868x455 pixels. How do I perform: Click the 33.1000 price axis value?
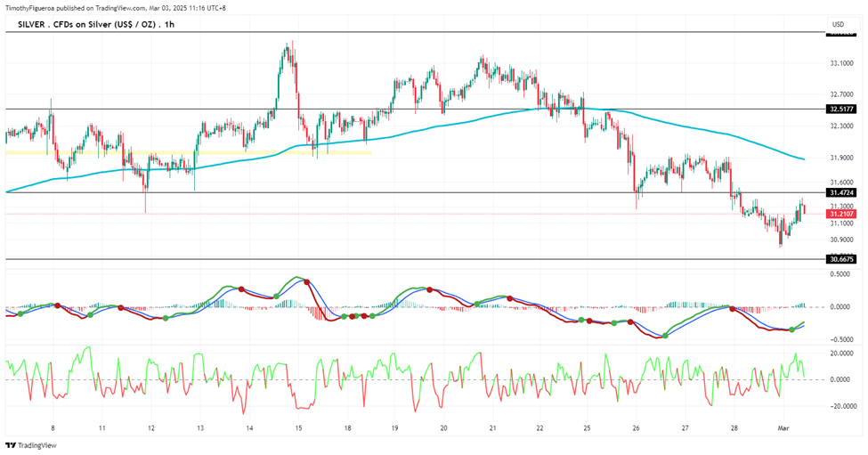(841, 63)
